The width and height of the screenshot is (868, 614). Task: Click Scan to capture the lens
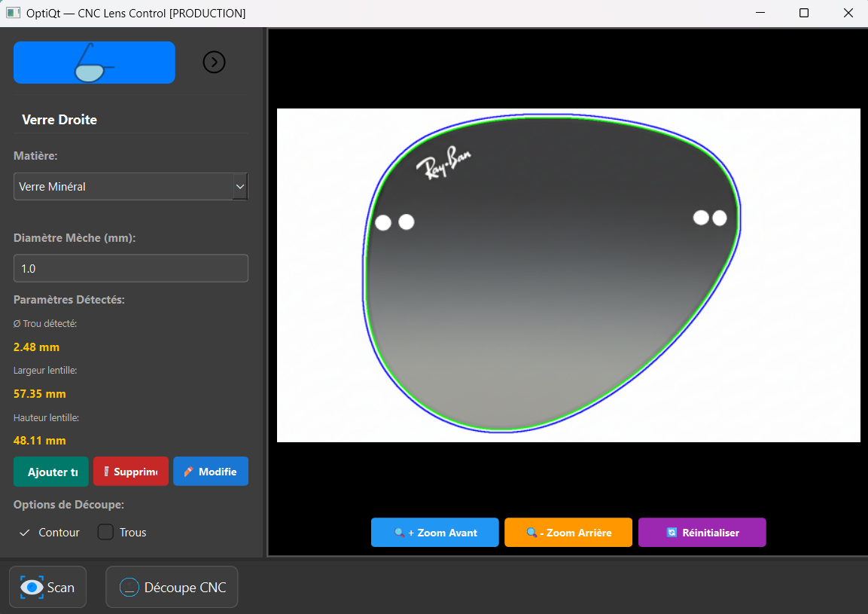[x=47, y=587]
